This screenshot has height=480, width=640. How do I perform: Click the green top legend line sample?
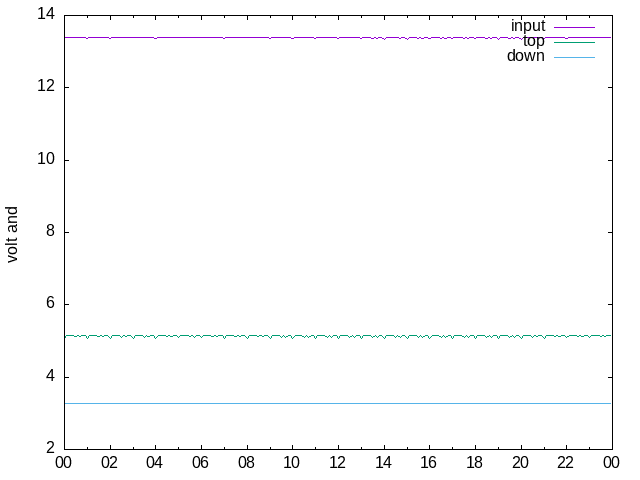click(x=574, y=42)
